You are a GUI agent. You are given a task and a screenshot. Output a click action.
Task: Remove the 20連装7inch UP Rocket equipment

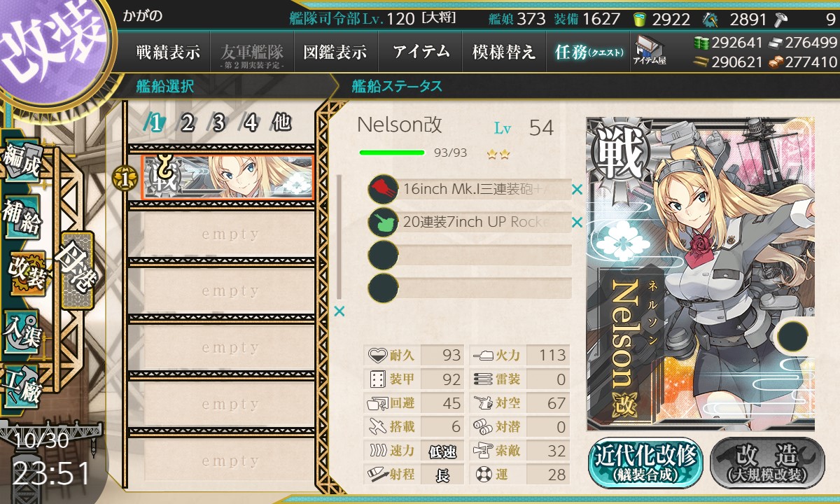pos(577,223)
